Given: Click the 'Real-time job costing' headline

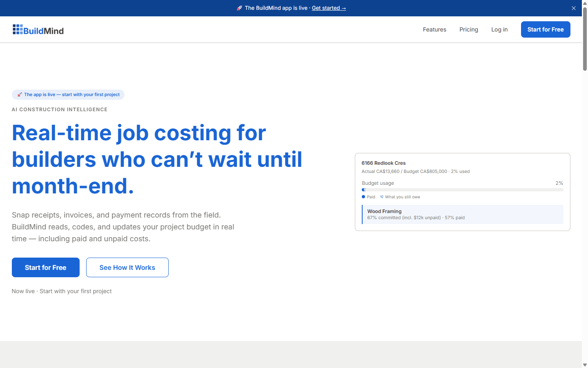Looking at the screenshot, I should 157,159.
